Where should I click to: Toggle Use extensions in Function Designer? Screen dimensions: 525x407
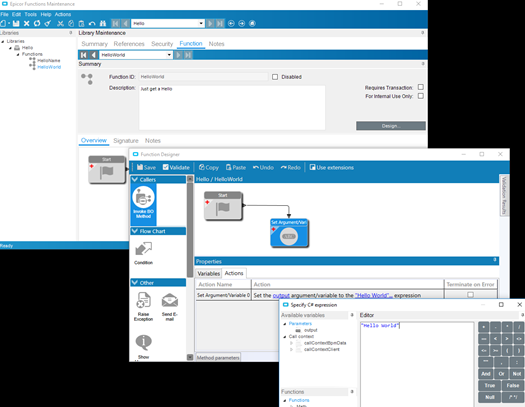click(x=331, y=167)
